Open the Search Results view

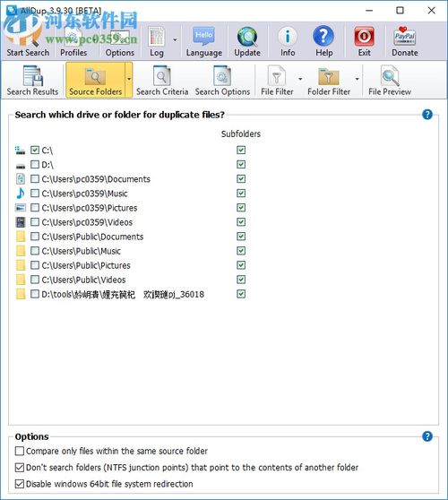[32, 81]
